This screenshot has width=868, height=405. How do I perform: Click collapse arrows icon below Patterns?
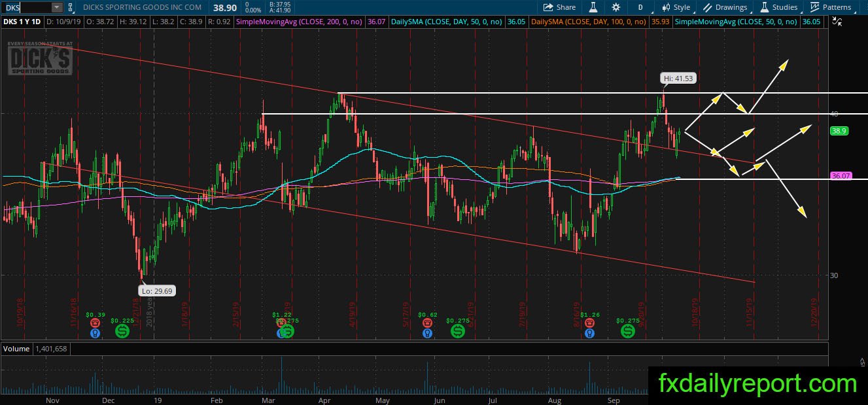tap(838, 22)
